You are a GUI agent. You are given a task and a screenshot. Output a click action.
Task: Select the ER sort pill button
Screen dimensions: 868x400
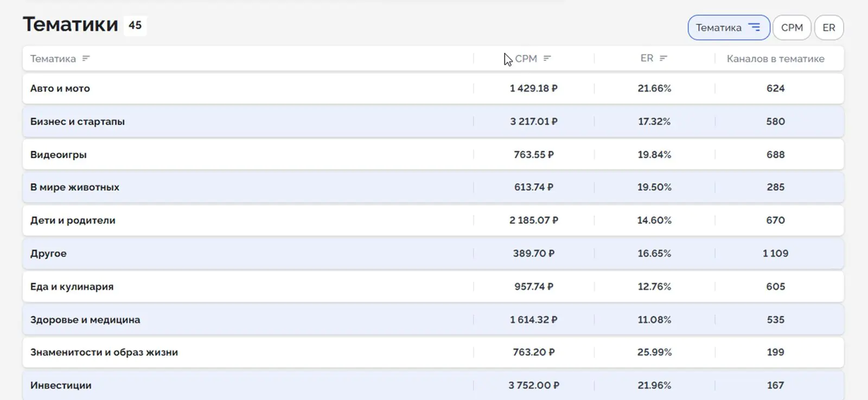point(828,28)
